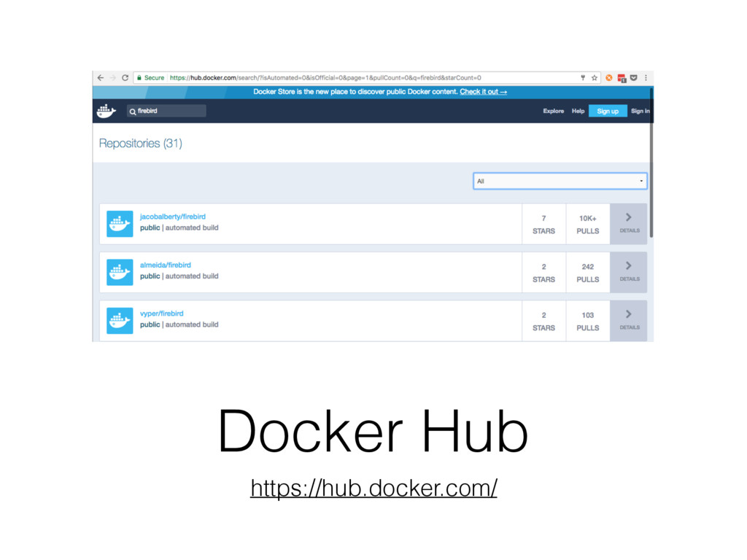Open the jacobalberty/firebird repository link
Screen dimensions: 747x560
[172, 217]
